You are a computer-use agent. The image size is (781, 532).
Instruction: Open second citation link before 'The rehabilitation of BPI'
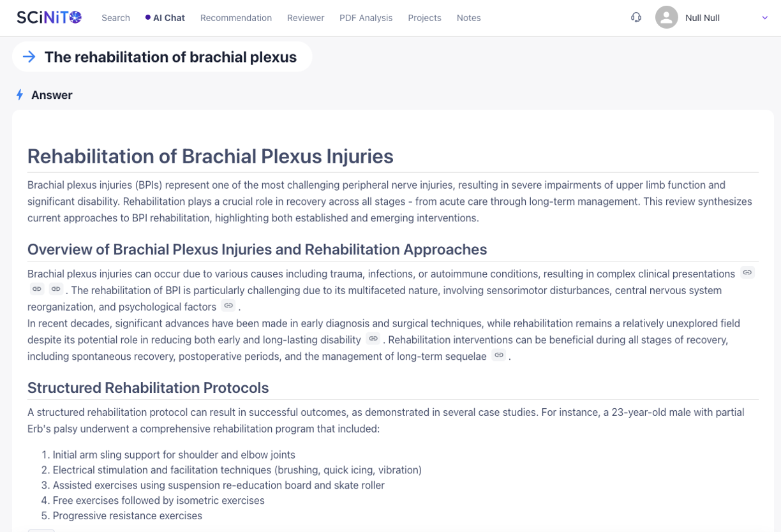coord(56,289)
